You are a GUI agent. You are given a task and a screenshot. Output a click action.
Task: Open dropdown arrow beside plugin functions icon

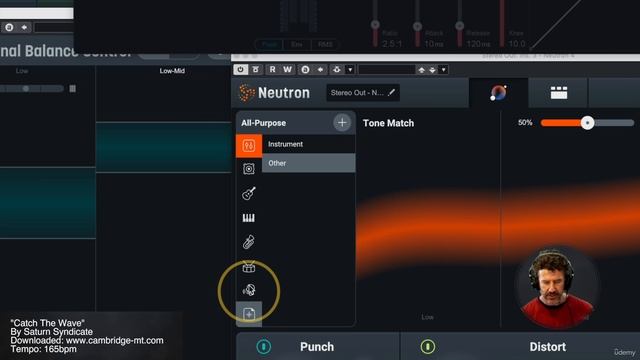pyautogui.click(x=350, y=70)
